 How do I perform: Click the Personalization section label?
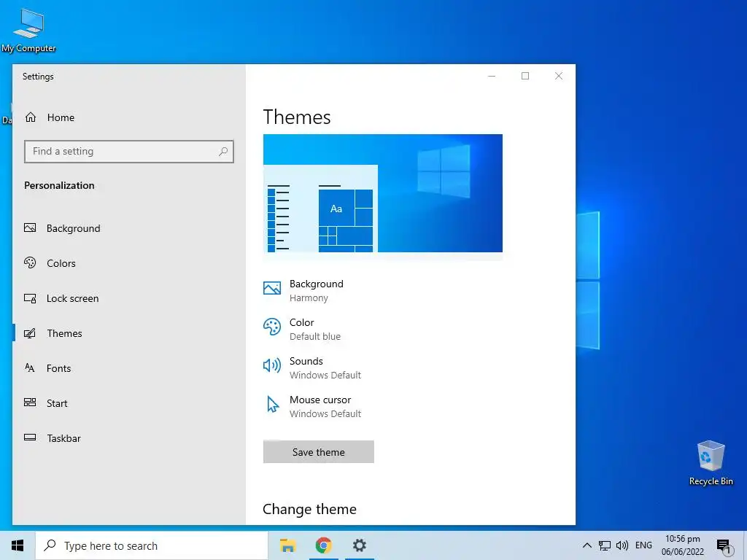[x=59, y=185]
